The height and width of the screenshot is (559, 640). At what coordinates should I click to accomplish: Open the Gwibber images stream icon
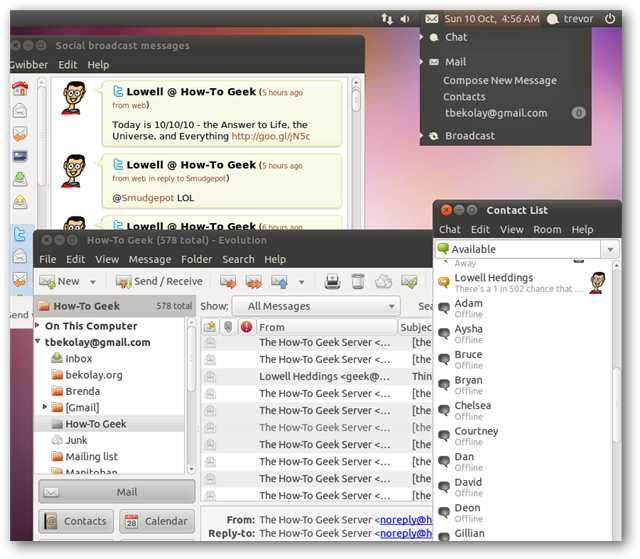click(20, 156)
